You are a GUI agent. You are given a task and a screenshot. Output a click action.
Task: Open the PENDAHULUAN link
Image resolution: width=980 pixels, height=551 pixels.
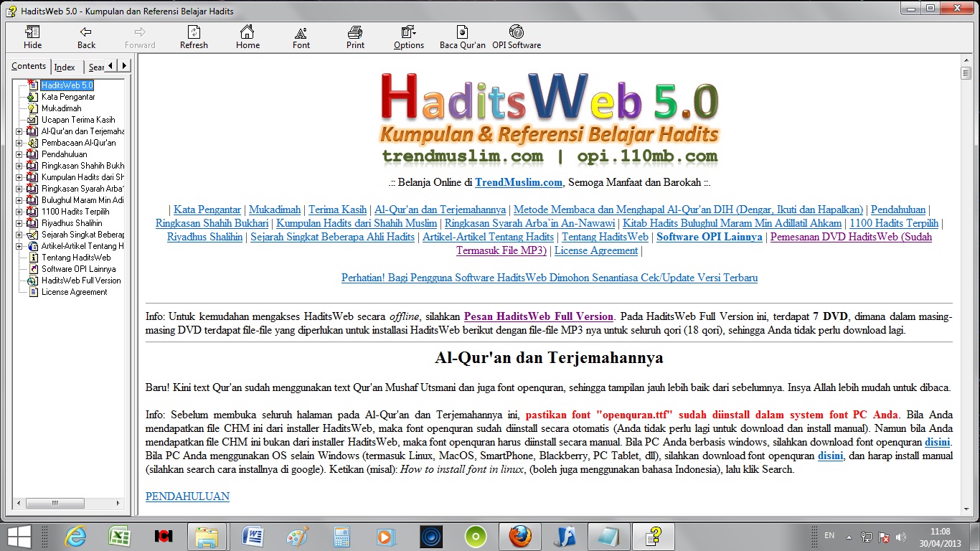point(187,496)
